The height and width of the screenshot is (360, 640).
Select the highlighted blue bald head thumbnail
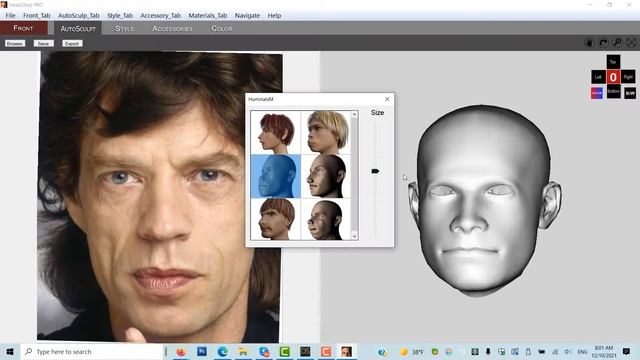(x=276, y=176)
